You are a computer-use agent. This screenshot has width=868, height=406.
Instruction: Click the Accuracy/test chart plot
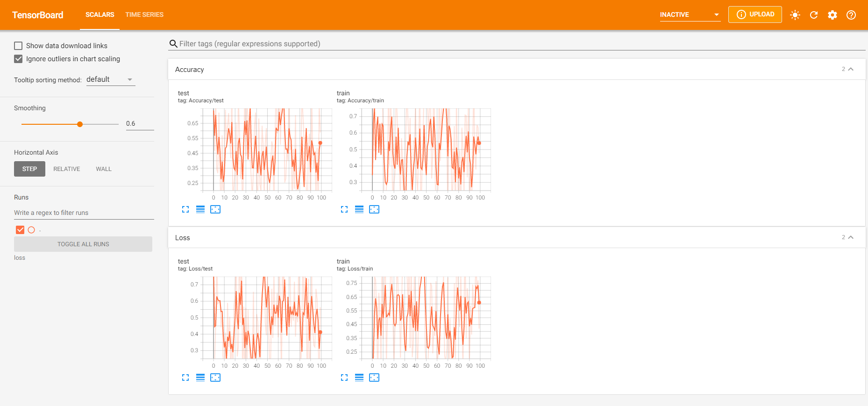pos(267,150)
